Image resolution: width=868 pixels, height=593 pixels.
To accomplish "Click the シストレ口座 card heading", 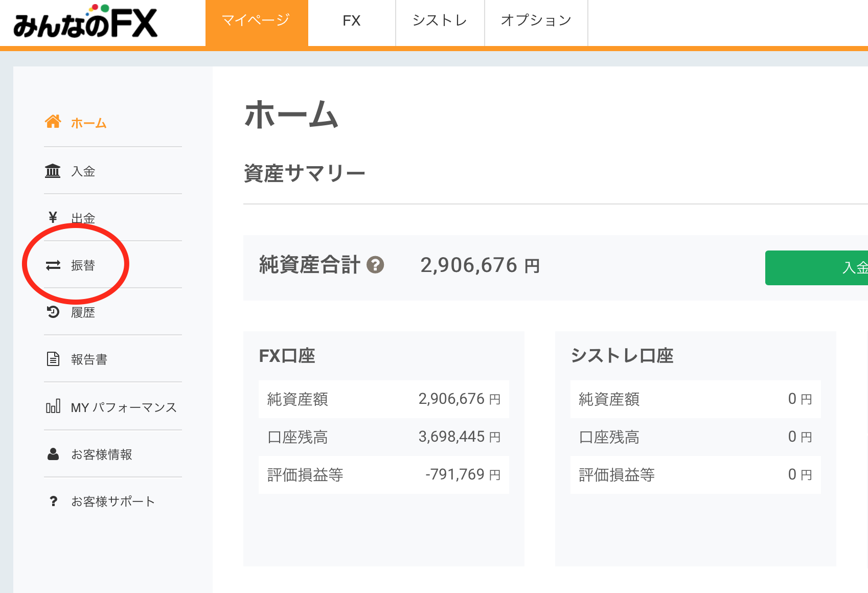I will point(622,356).
